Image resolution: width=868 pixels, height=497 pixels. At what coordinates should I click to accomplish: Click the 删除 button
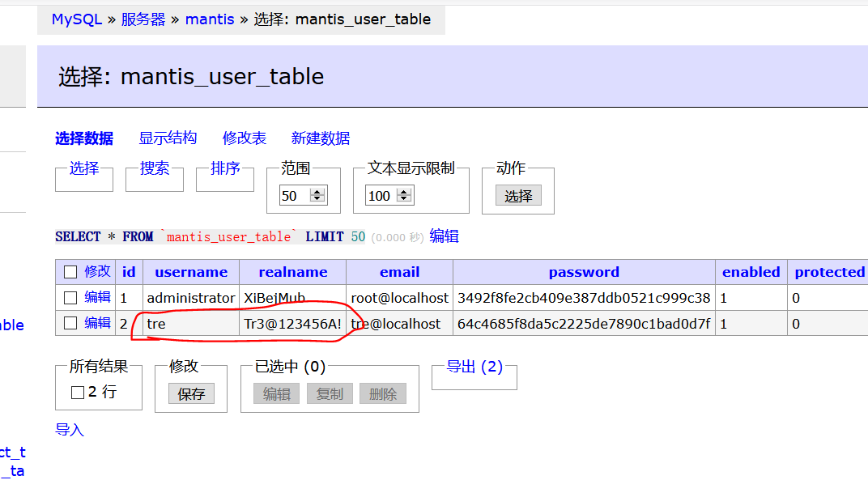pos(382,393)
